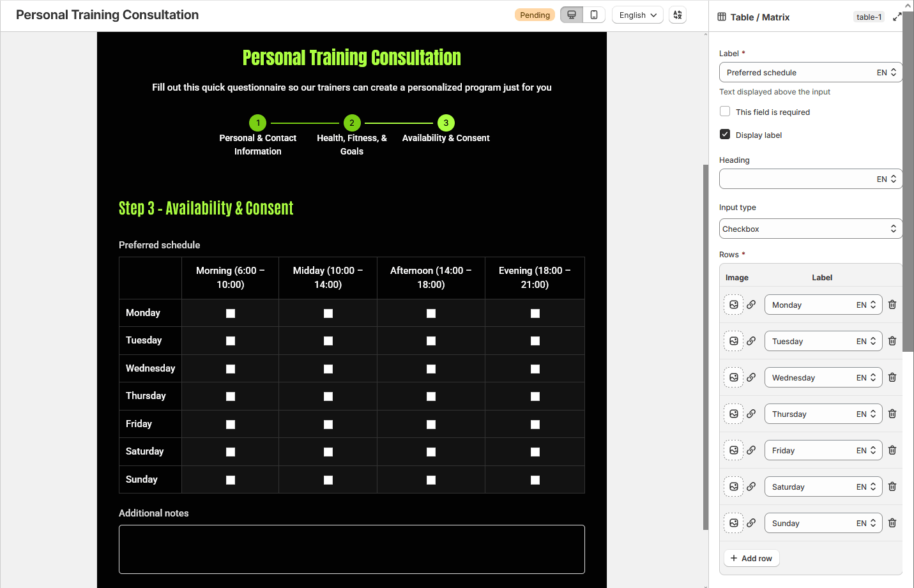Select the 'Morning (6:00 – 10:00)' column header

coord(230,278)
